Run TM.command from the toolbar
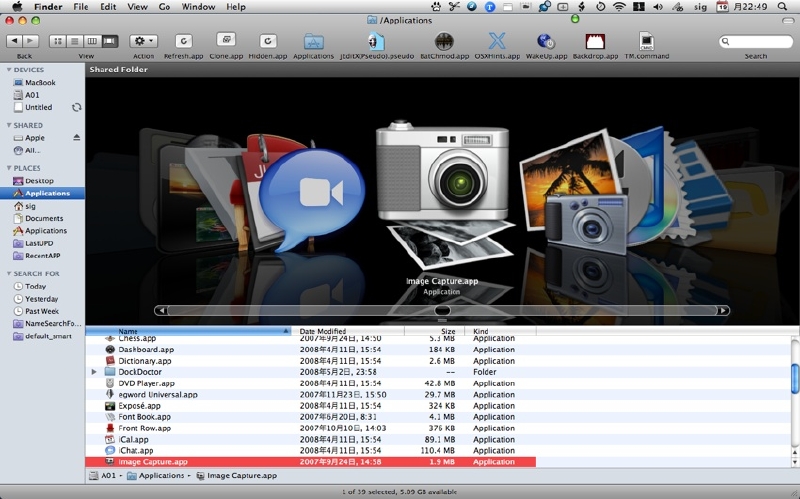Screen dimensions: 800x499 pyautogui.click(x=646, y=41)
